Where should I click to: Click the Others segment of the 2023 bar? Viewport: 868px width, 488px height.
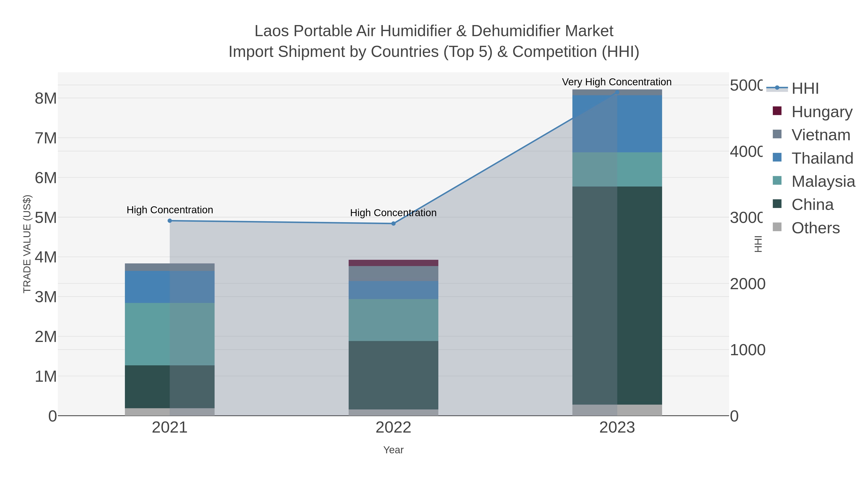(617, 410)
